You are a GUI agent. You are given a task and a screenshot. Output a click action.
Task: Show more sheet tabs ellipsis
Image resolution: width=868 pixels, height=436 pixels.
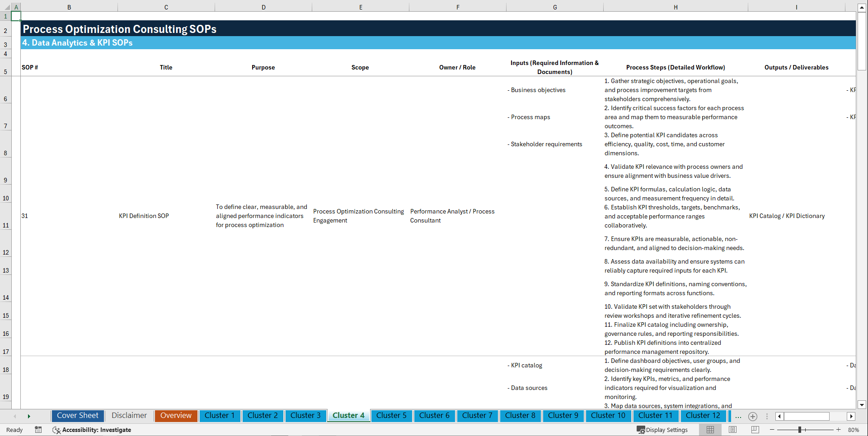(738, 416)
